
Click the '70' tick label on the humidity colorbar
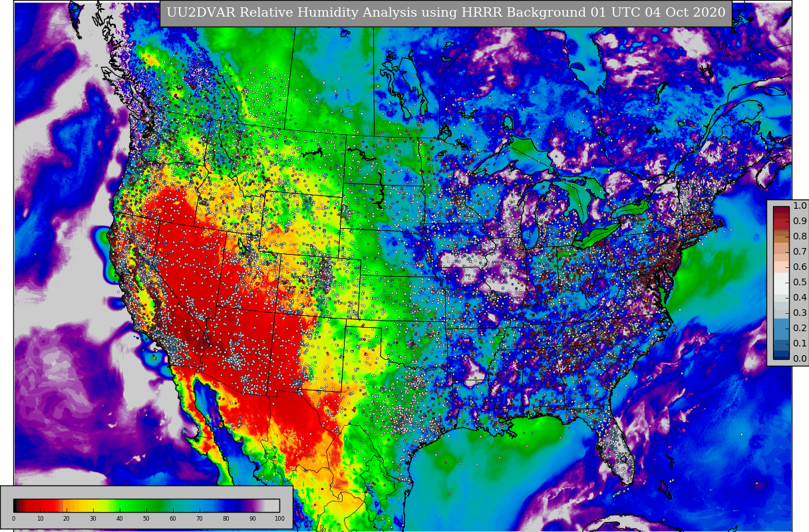point(200,518)
